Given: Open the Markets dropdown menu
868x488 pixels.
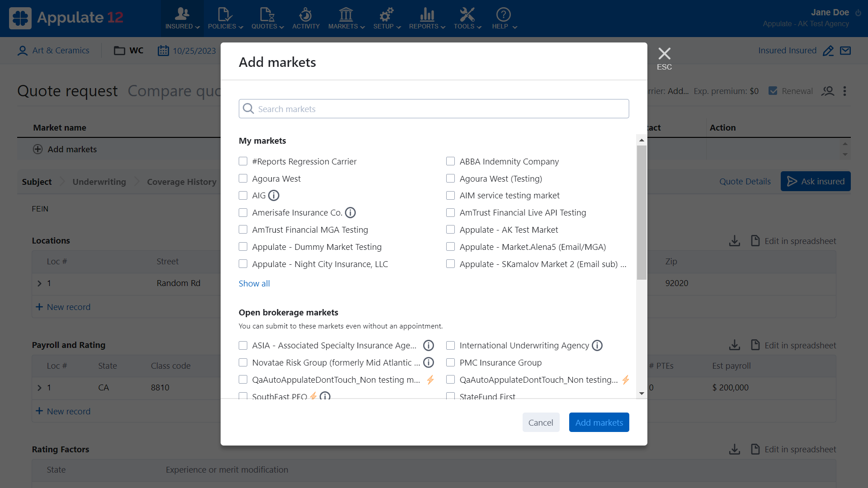Looking at the screenshot, I should [x=346, y=19].
